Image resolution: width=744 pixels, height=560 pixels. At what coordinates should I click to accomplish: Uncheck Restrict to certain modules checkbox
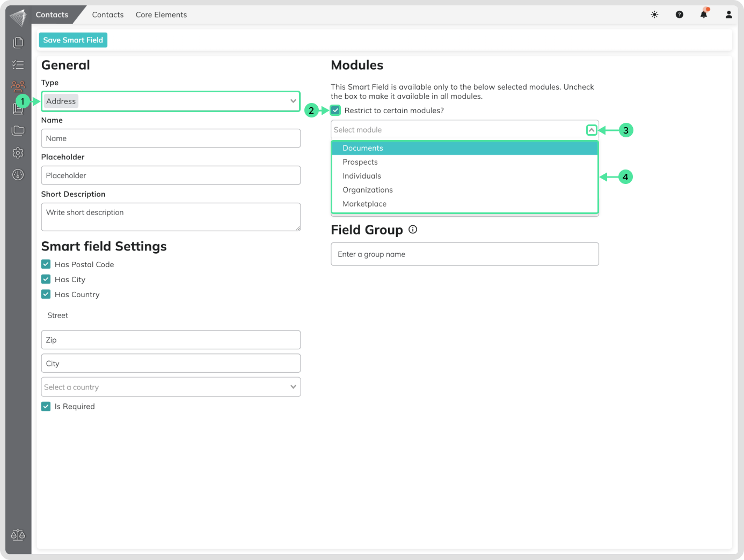(x=335, y=110)
